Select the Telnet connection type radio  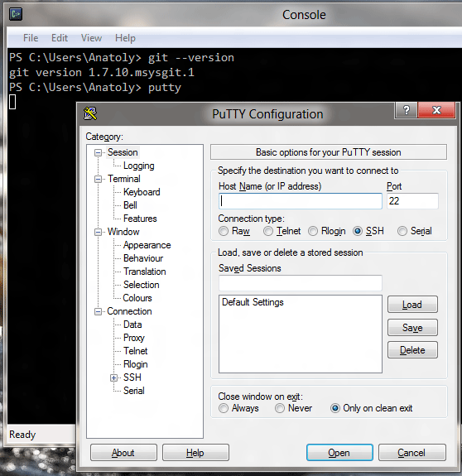[x=268, y=231]
